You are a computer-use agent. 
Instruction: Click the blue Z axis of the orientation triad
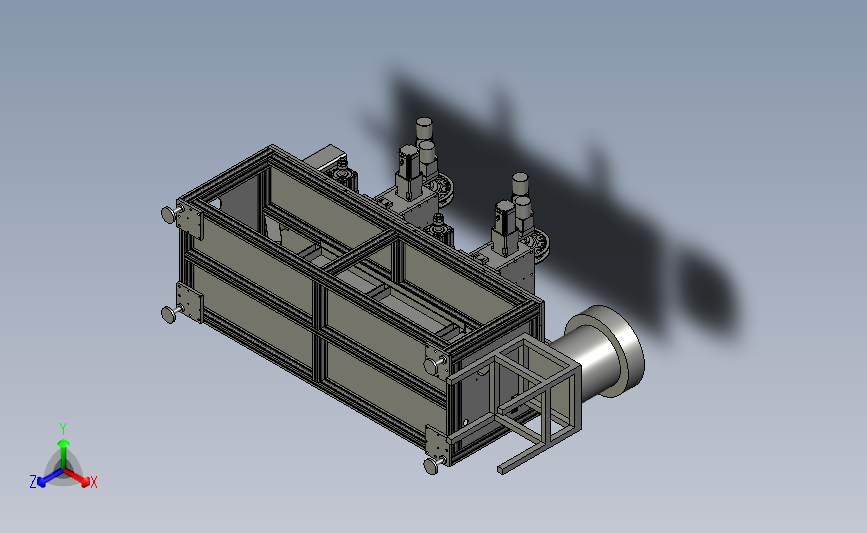click(x=50, y=478)
